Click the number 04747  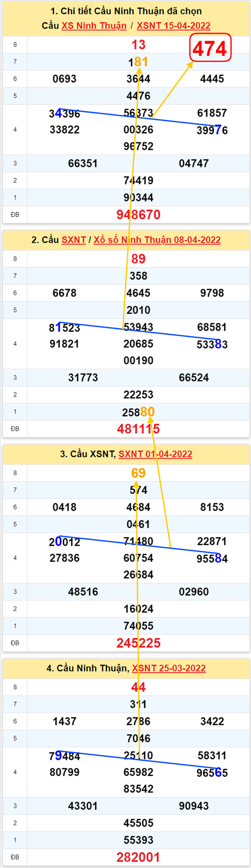pyautogui.click(x=194, y=164)
